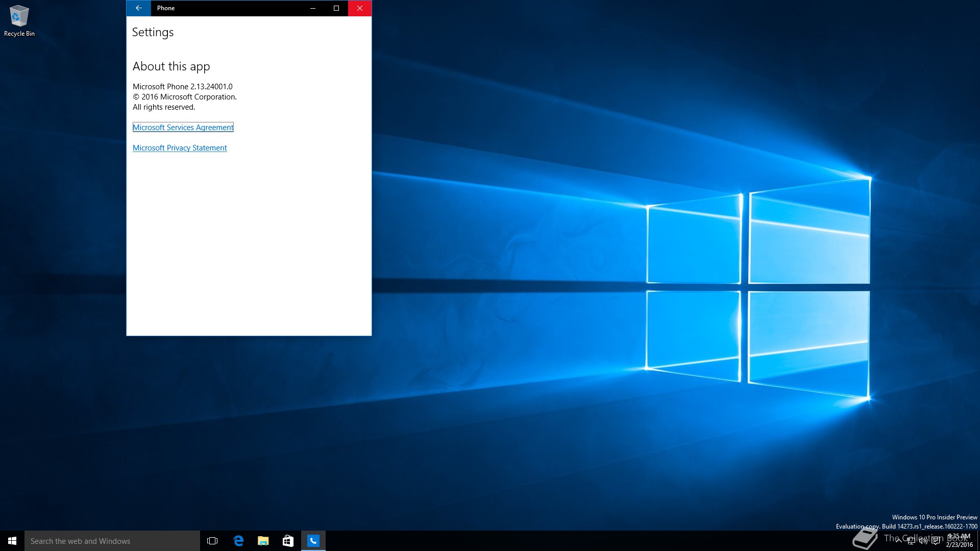Expand the hidden system tray icons chevron
Image resolution: width=980 pixels, height=551 pixels.
click(x=898, y=541)
